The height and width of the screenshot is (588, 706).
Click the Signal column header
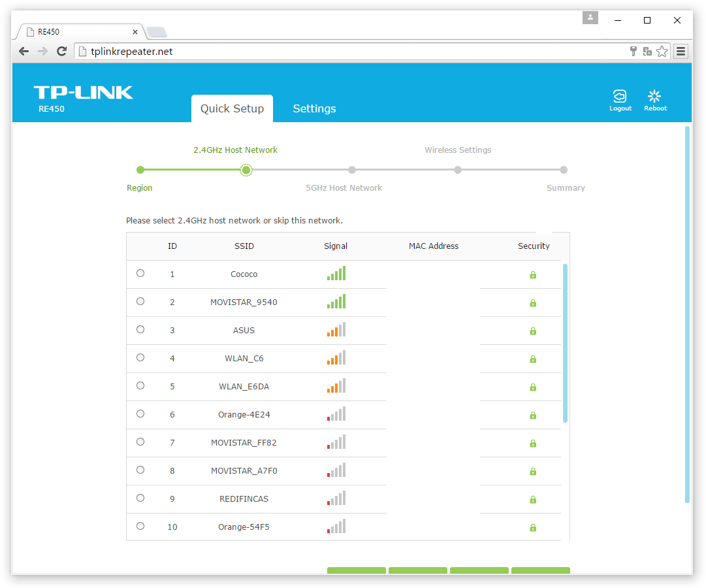336,246
